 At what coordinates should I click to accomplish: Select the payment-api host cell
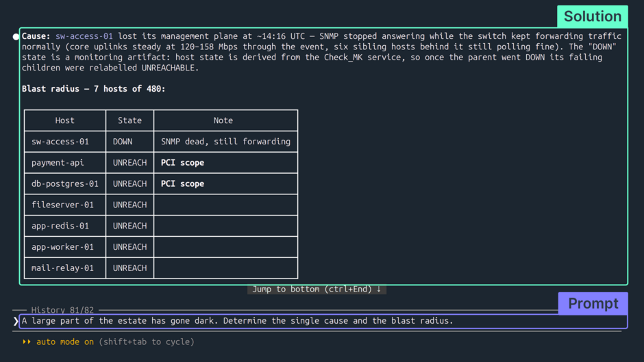(x=65, y=163)
